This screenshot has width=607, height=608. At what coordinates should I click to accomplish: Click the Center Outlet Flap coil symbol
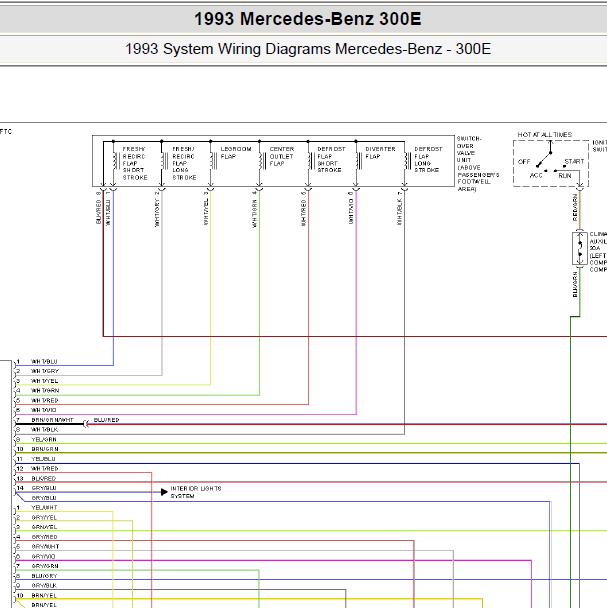[262, 161]
